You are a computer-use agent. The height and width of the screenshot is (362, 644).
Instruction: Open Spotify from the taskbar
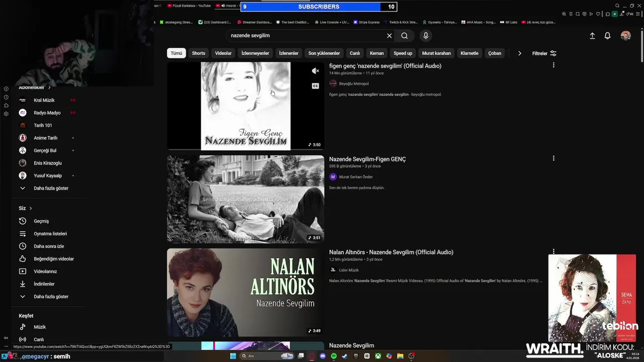[x=334, y=356]
